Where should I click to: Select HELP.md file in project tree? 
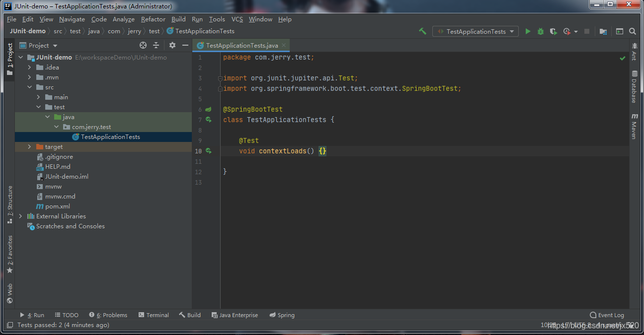tap(58, 167)
